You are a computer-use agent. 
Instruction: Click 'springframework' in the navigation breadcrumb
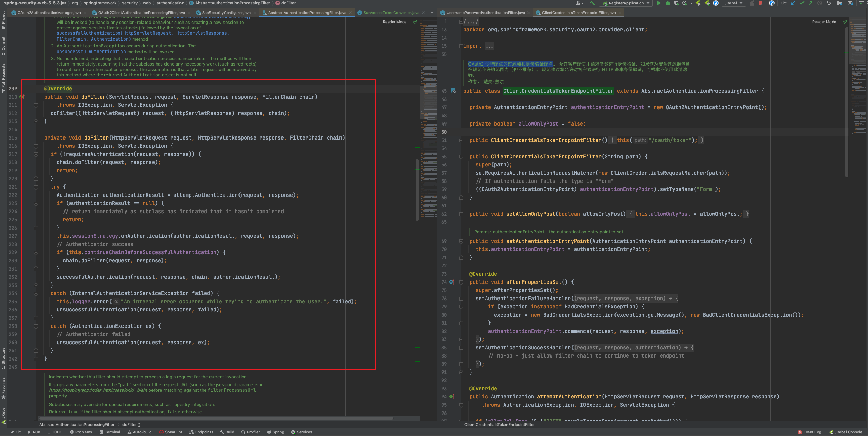[x=100, y=3]
